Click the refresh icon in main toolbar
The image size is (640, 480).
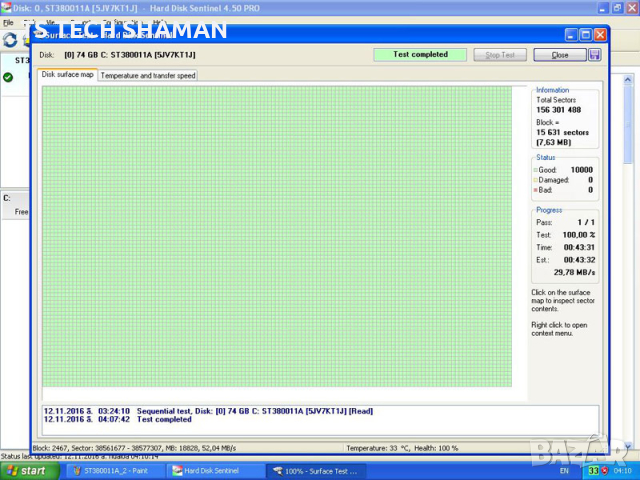(x=11, y=40)
